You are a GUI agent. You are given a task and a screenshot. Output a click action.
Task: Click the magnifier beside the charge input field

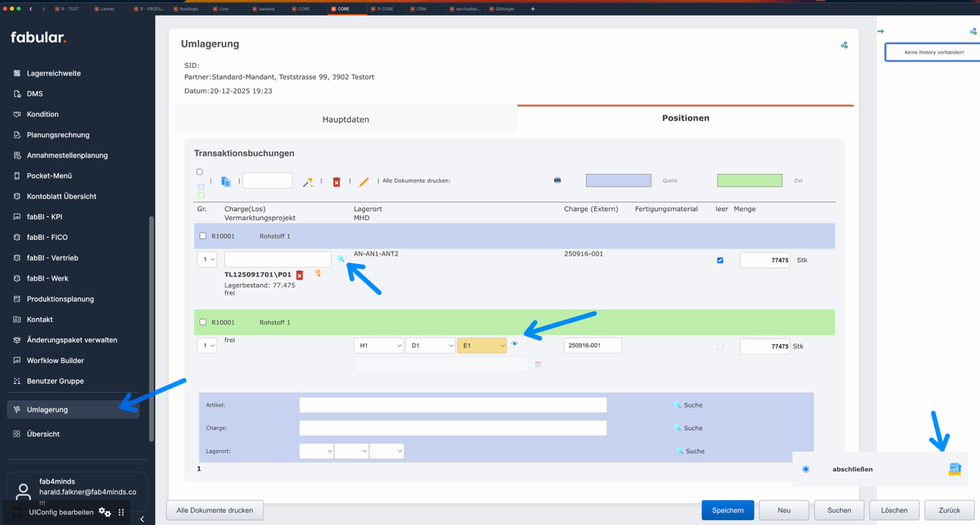point(341,259)
